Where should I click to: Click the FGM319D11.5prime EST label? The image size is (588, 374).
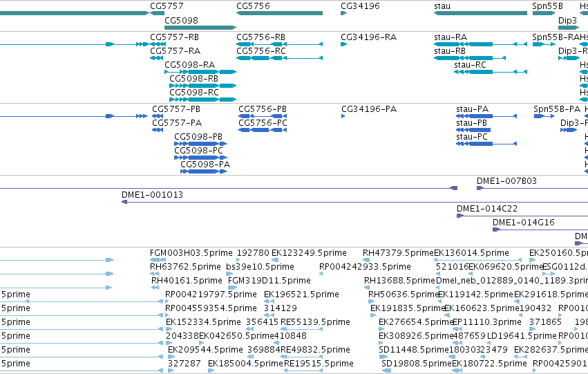269,281
